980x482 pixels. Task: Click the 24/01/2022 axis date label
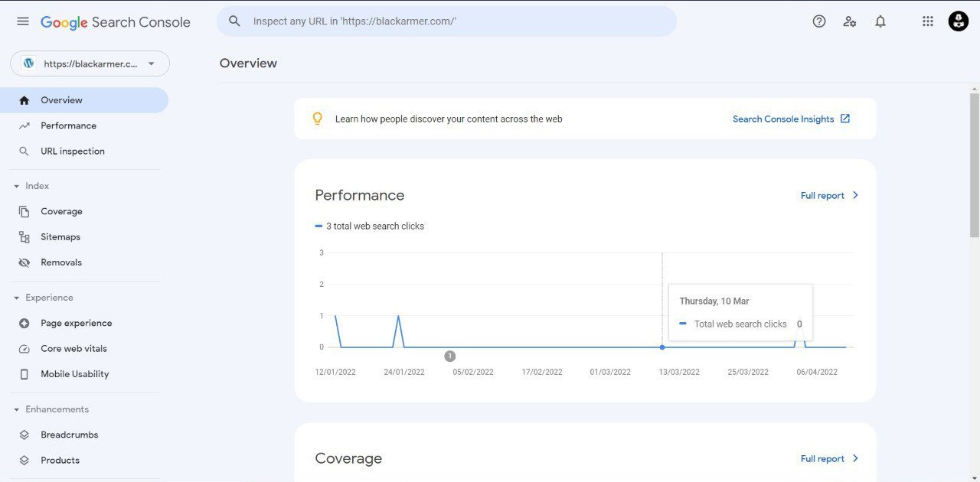[x=404, y=373]
